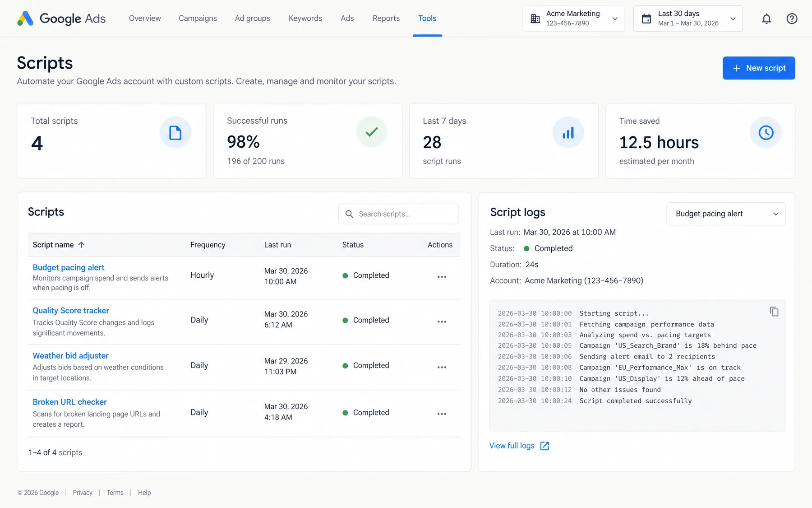This screenshot has height=508, width=812.
Task: Click 'Account: Acme Marketing (123-456-7890)' text
Action: click(x=567, y=280)
